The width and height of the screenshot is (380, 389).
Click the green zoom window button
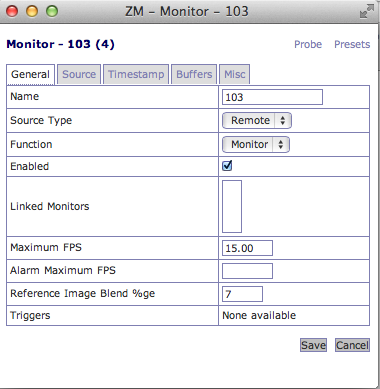coord(52,11)
